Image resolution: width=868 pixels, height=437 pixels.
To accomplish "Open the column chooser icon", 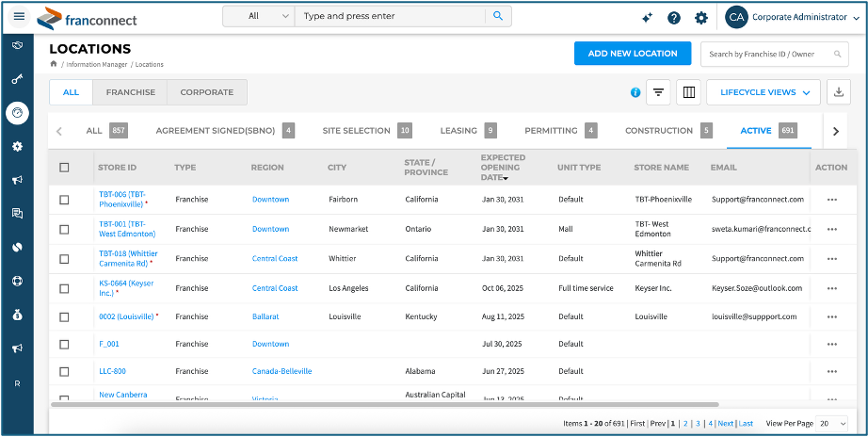I will [x=688, y=92].
